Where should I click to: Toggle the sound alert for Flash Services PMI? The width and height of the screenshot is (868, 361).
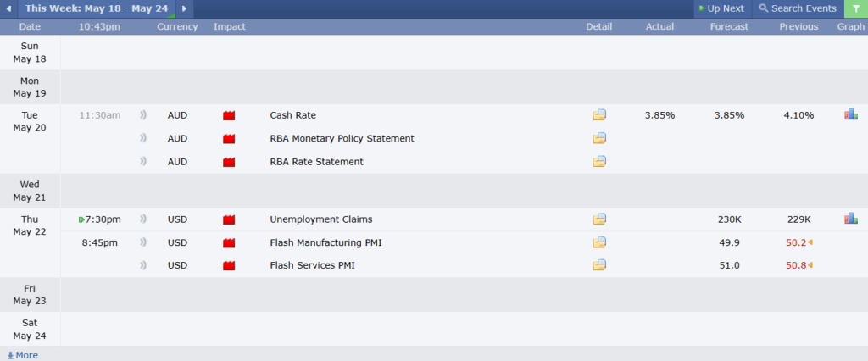[x=142, y=265]
